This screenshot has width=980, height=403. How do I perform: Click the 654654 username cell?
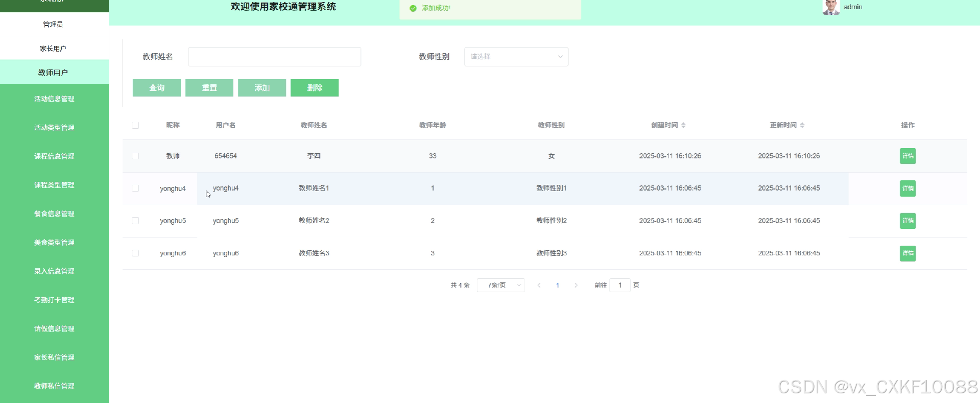click(x=226, y=156)
